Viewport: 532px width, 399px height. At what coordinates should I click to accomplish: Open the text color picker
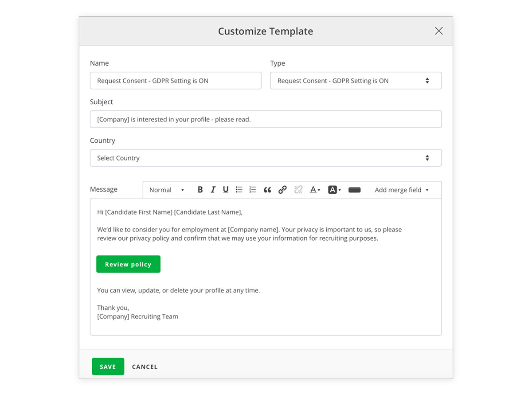[x=315, y=190]
